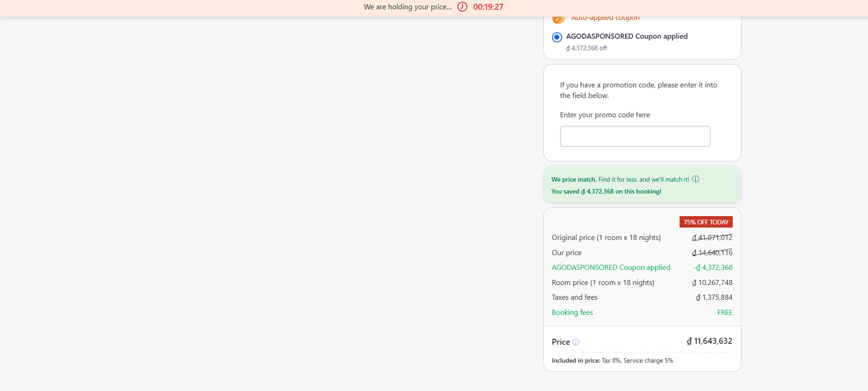Click the Enter your promo code here label
The height and width of the screenshot is (391, 868).
(x=604, y=115)
